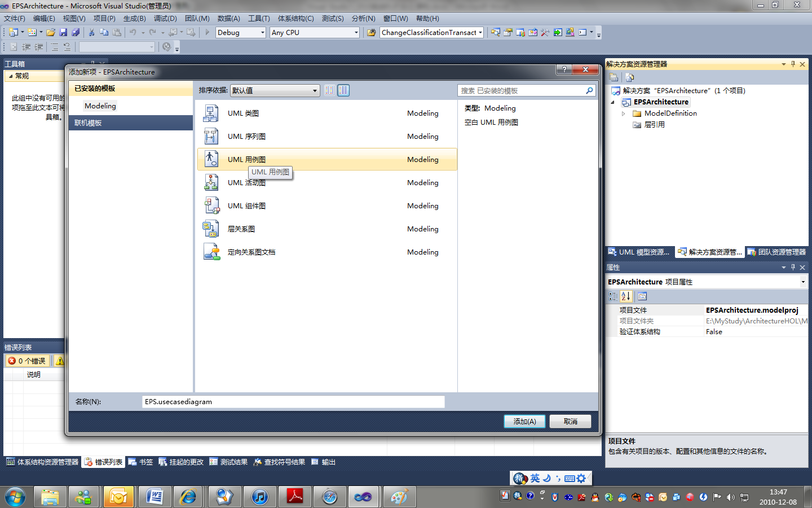Viewport: 812px width, 508px height.
Task: Toggle categorized view in Properties panel
Action: tap(613, 296)
